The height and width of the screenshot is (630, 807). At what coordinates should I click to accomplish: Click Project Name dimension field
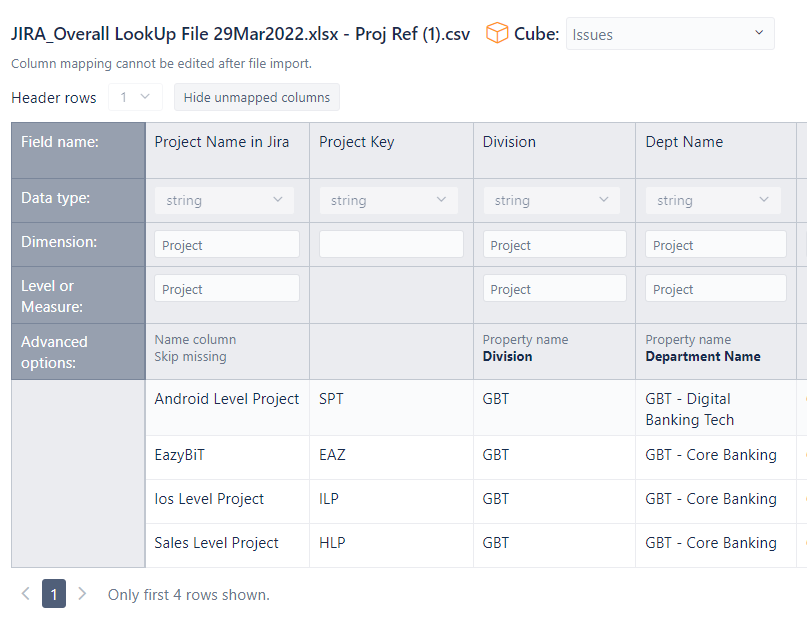pos(227,244)
